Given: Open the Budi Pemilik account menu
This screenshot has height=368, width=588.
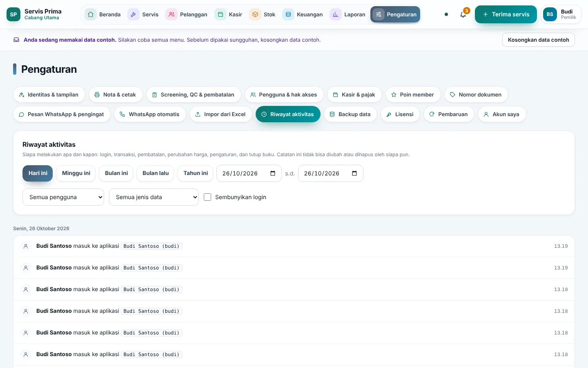Looking at the screenshot, I should [x=561, y=14].
